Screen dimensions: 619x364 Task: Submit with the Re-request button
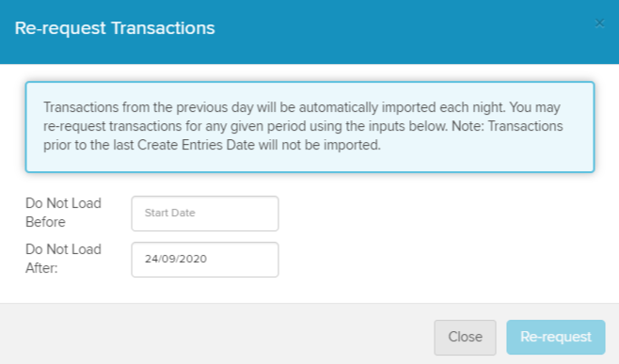(x=556, y=337)
